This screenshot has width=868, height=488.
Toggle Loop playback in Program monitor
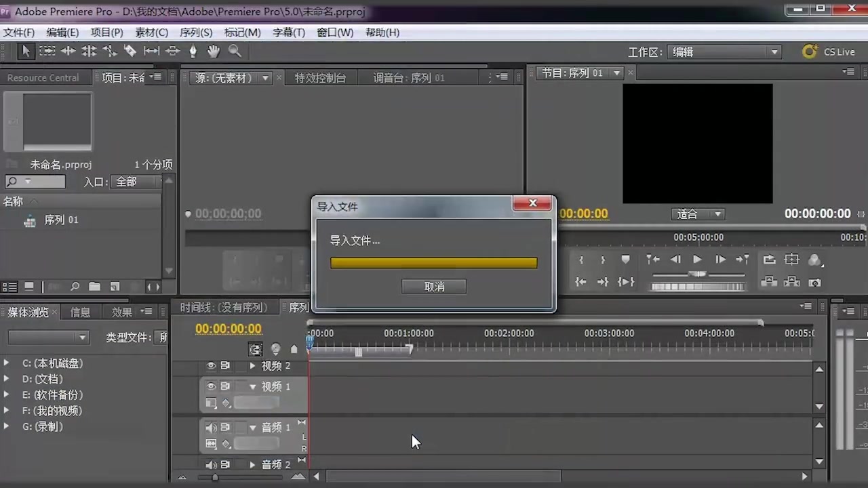(x=770, y=260)
